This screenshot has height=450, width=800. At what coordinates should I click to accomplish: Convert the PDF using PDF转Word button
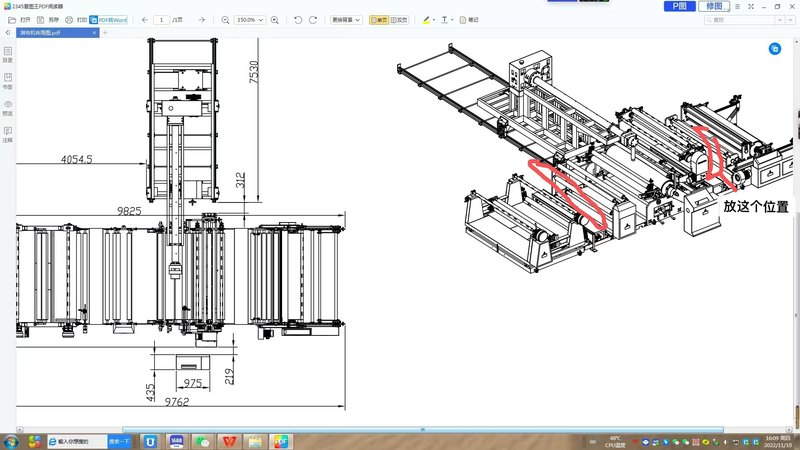coord(108,20)
